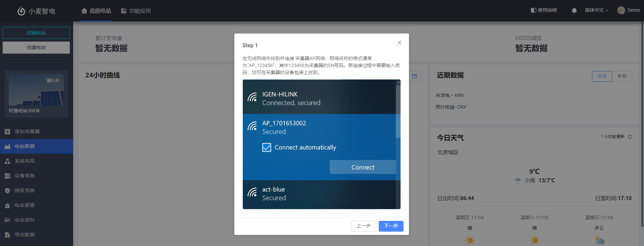Open the Demo user account menu

click(x=629, y=10)
